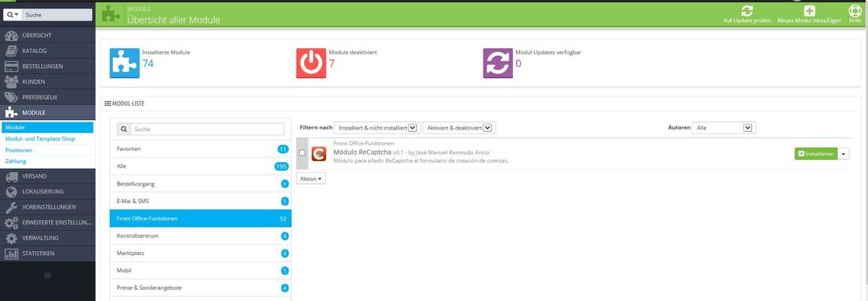Click the Preisregeln tag icon
This screenshot has width=868, height=301.
point(11,97)
